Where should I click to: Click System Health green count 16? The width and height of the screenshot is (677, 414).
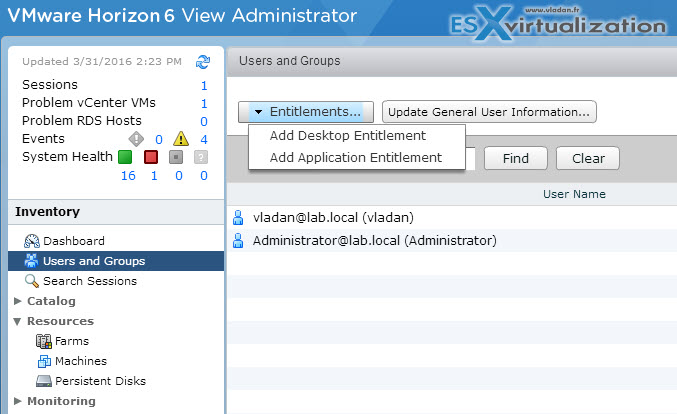[x=128, y=176]
